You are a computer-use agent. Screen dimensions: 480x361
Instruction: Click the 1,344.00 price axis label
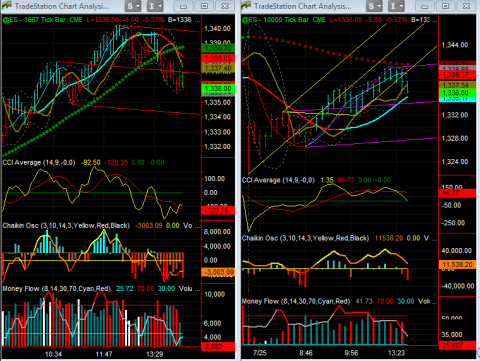(455, 45)
